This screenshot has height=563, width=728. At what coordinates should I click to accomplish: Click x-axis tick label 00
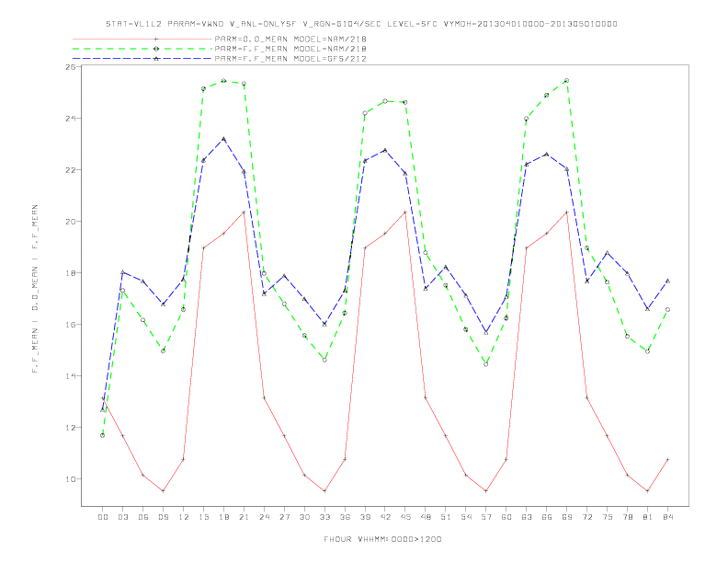103,517
